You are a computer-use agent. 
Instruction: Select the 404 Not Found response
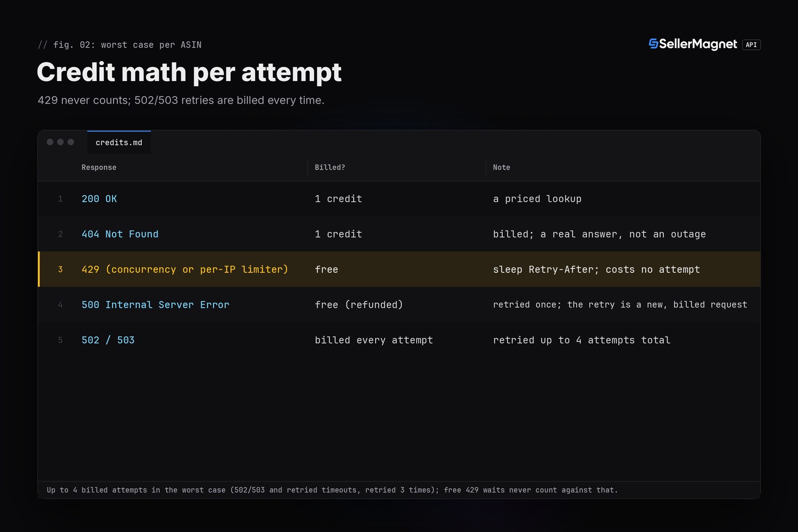tap(120, 234)
